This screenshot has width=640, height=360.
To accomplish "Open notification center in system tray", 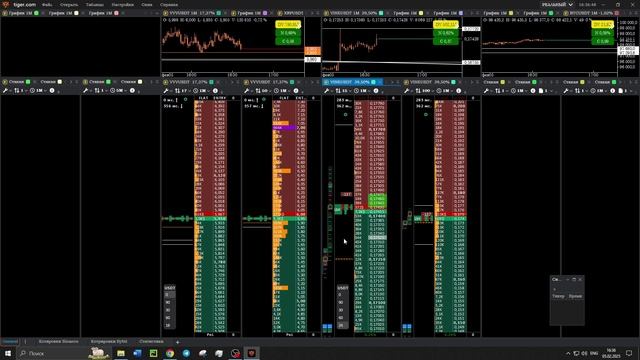I will tap(629, 353).
